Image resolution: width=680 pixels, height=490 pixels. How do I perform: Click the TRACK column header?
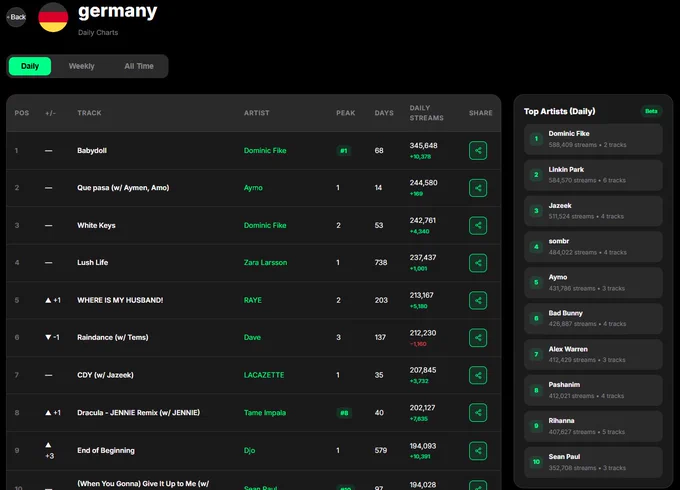coord(89,113)
